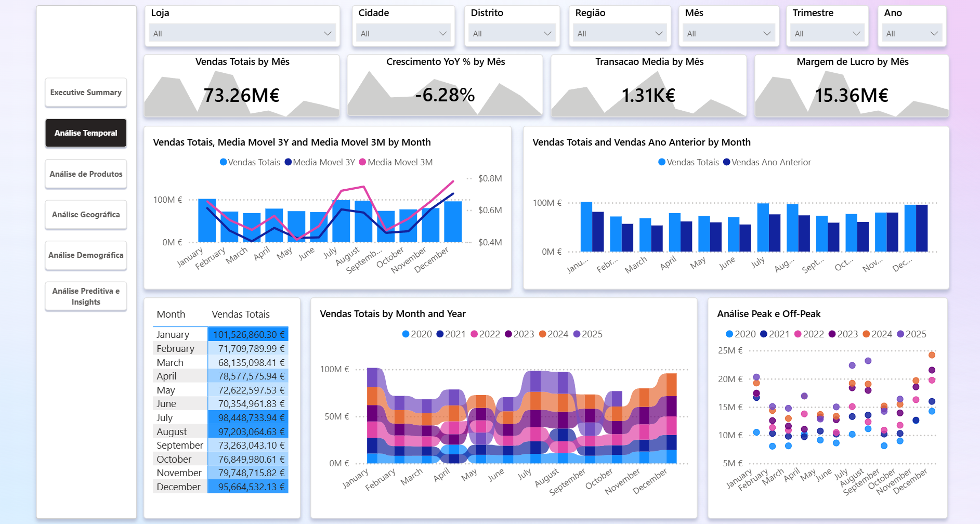Go to Análise de Produtos page
Screen dimensions: 980x524
[x=86, y=174]
